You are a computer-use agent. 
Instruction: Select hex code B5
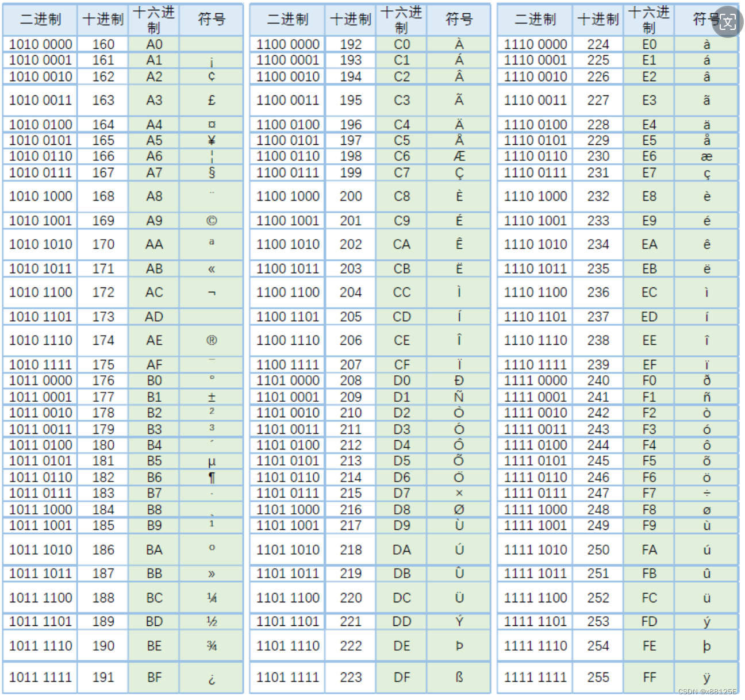(154, 461)
